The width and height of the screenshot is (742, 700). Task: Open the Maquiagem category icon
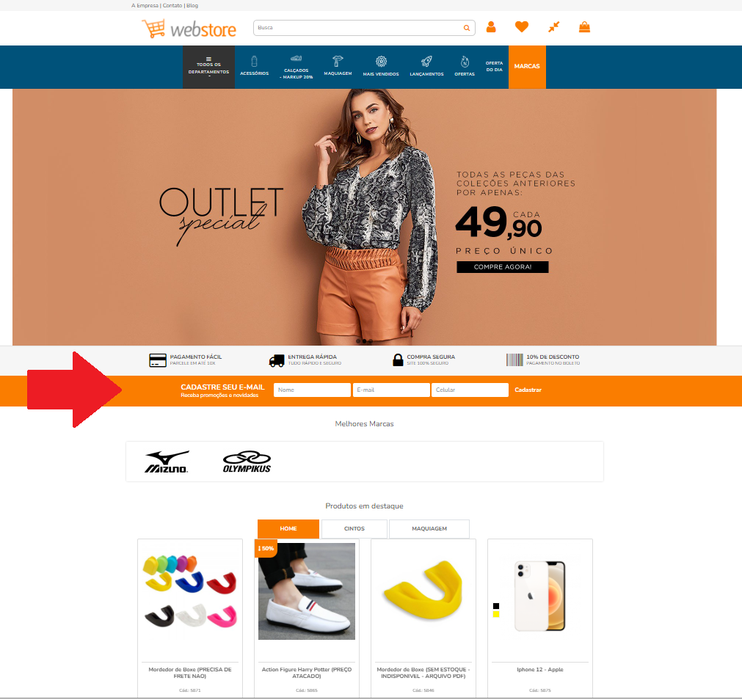click(x=338, y=61)
